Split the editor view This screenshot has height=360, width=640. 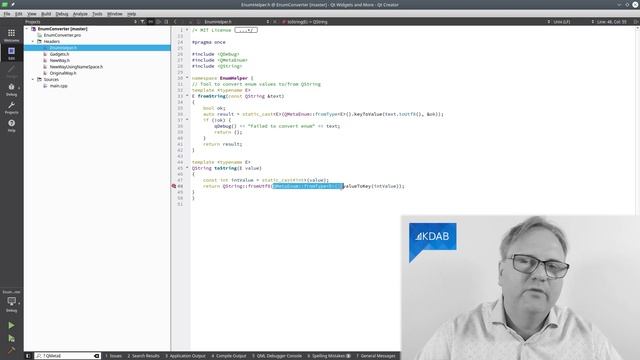tap(636, 22)
